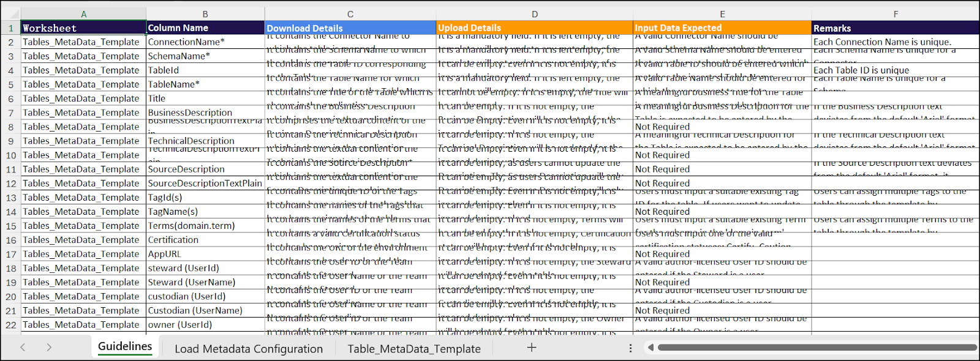The height and width of the screenshot is (361, 980).
Task: Open the three-dot sheet tab options
Action: coord(630,348)
